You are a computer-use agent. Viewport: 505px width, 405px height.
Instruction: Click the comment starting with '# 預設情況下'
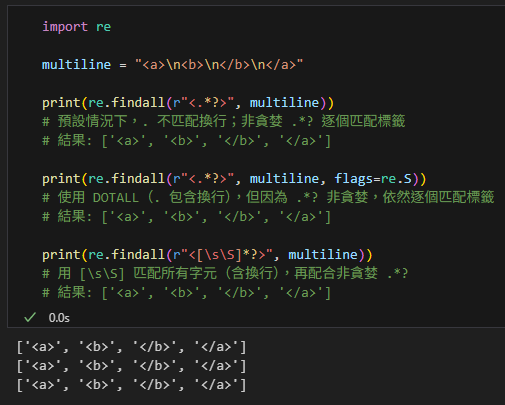224,121
